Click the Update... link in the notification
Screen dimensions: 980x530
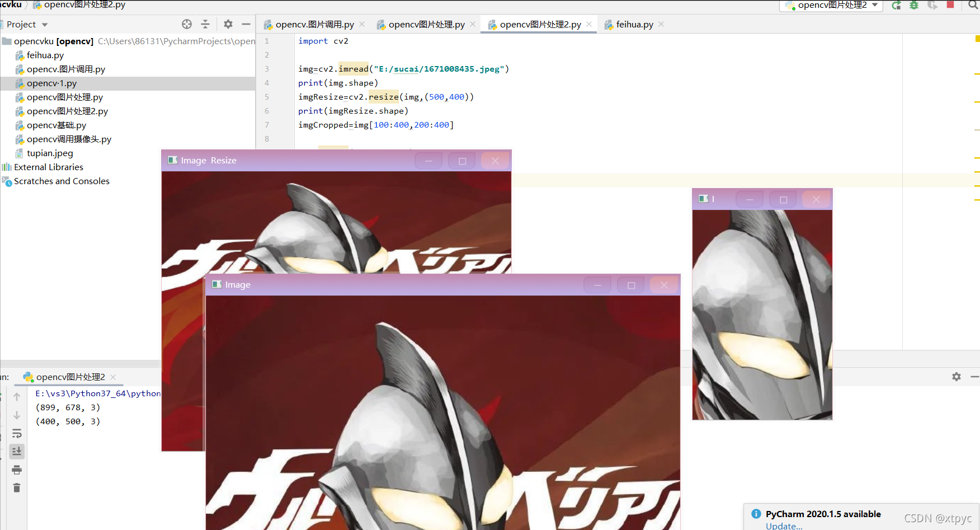coord(784,526)
